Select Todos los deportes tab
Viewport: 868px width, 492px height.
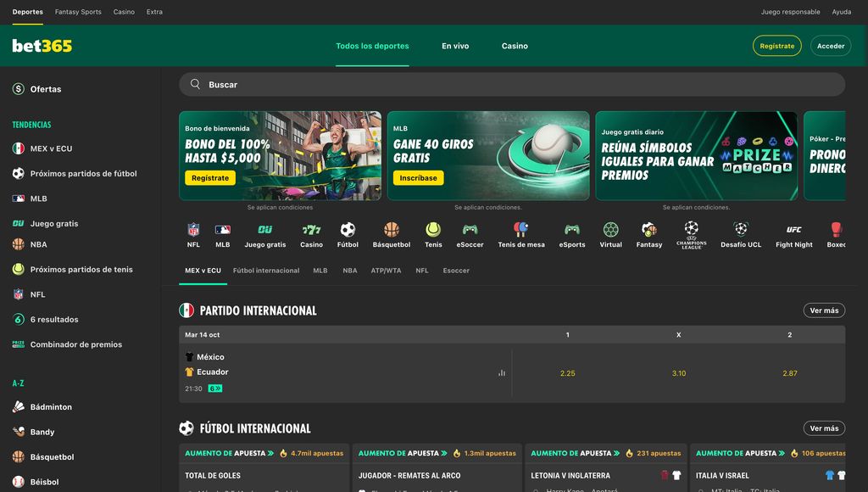[x=372, y=46]
